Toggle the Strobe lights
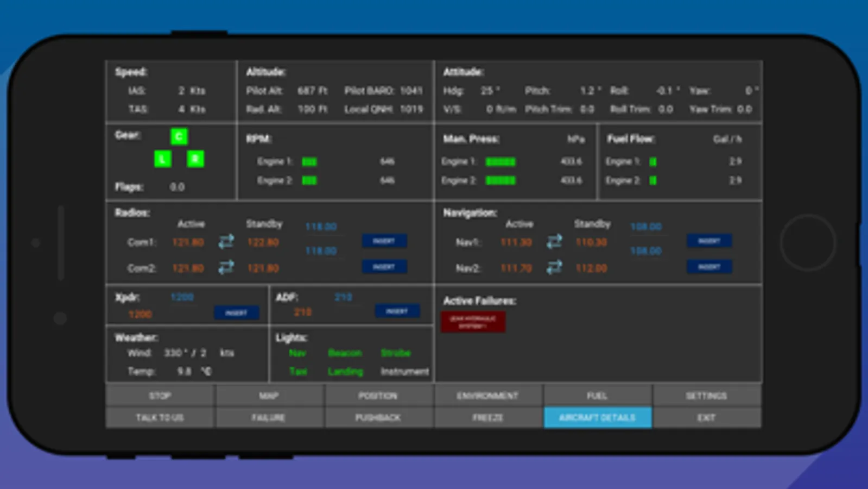868x489 pixels. pyautogui.click(x=396, y=353)
